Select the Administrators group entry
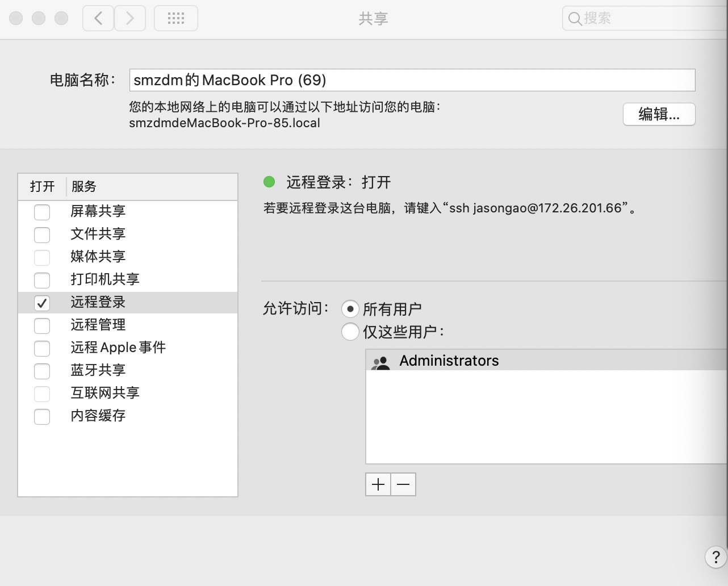This screenshot has width=728, height=586. [449, 361]
